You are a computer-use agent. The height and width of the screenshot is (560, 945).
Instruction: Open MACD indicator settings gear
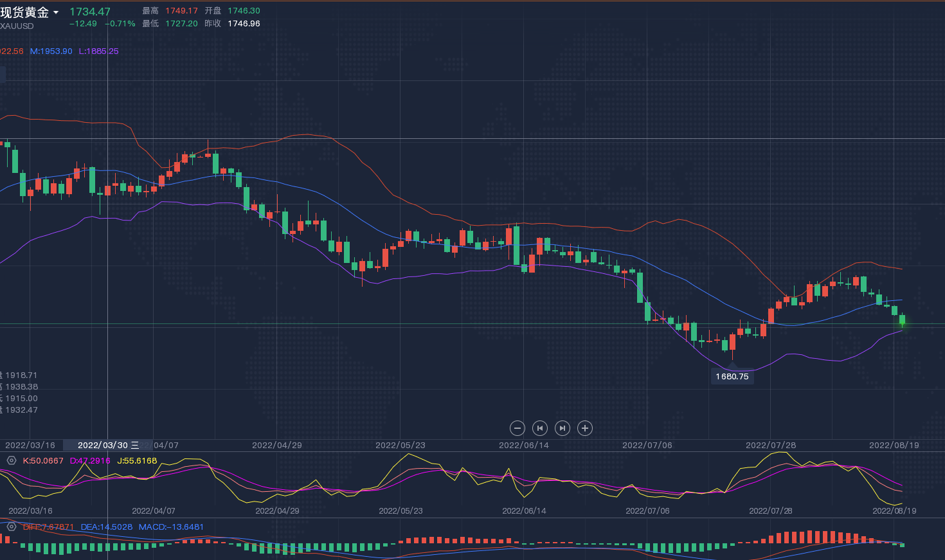pyautogui.click(x=11, y=527)
